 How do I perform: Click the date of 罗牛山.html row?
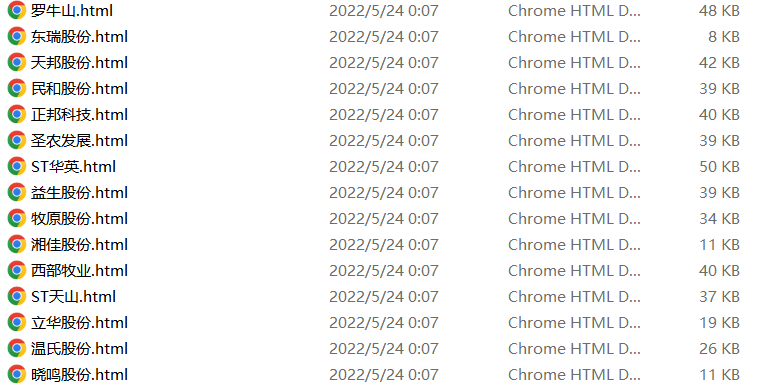[383, 11]
